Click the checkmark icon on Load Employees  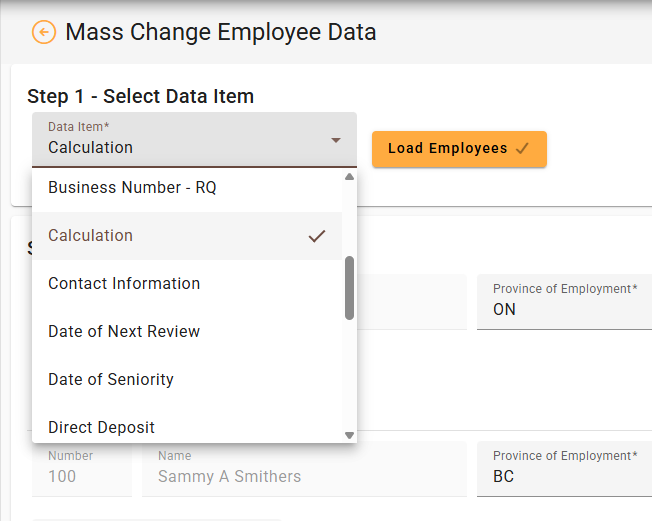(x=522, y=149)
